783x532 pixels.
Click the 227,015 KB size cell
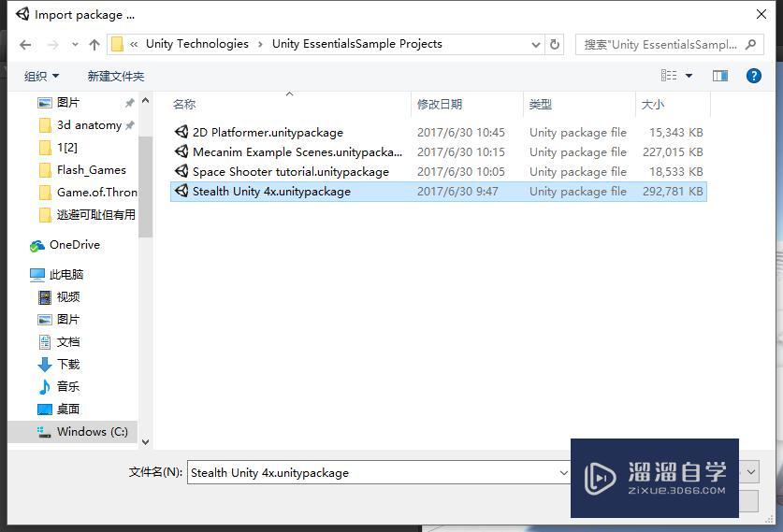(x=673, y=151)
